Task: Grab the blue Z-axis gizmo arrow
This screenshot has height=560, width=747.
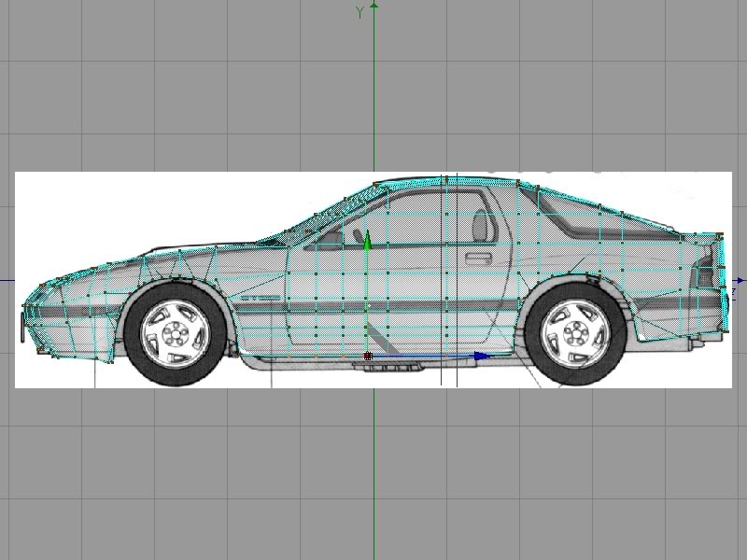Action: (483, 356)
